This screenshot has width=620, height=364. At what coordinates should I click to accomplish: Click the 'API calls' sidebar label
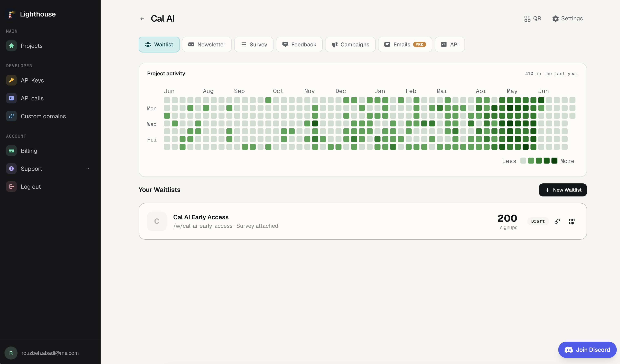click(32, 98)
